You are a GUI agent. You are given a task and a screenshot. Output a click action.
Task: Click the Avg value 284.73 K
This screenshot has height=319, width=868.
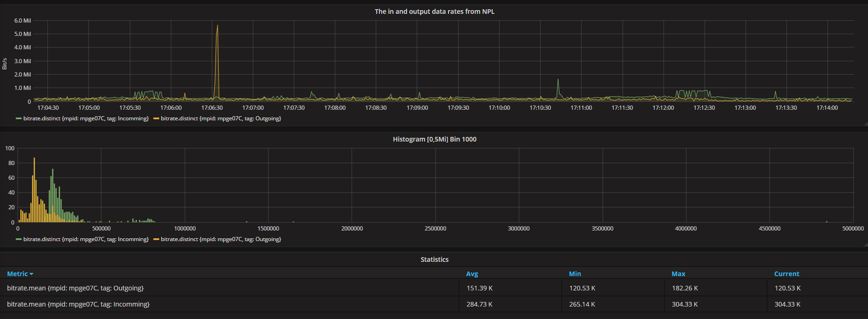tap(479, 304)
